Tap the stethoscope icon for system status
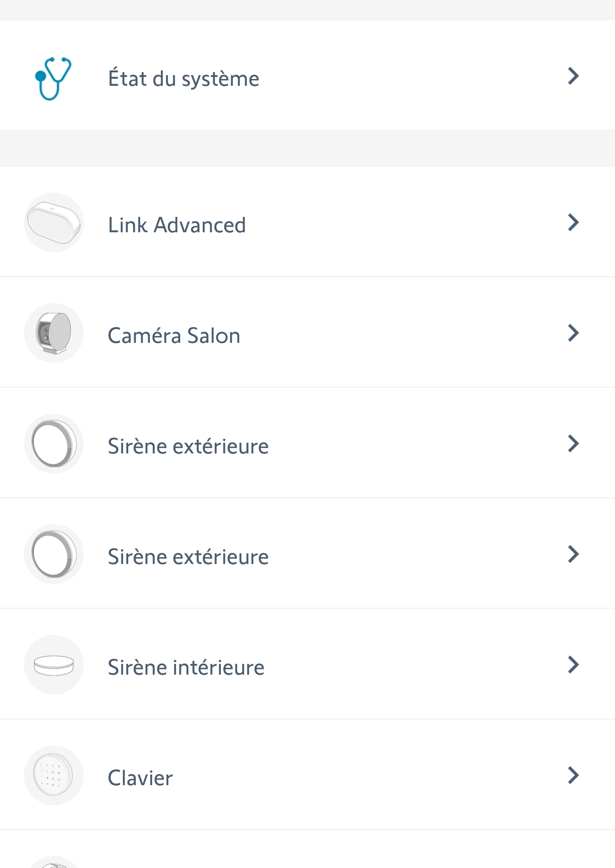The width and height of the screenshot is (615, 868). (x=53, y=79)
